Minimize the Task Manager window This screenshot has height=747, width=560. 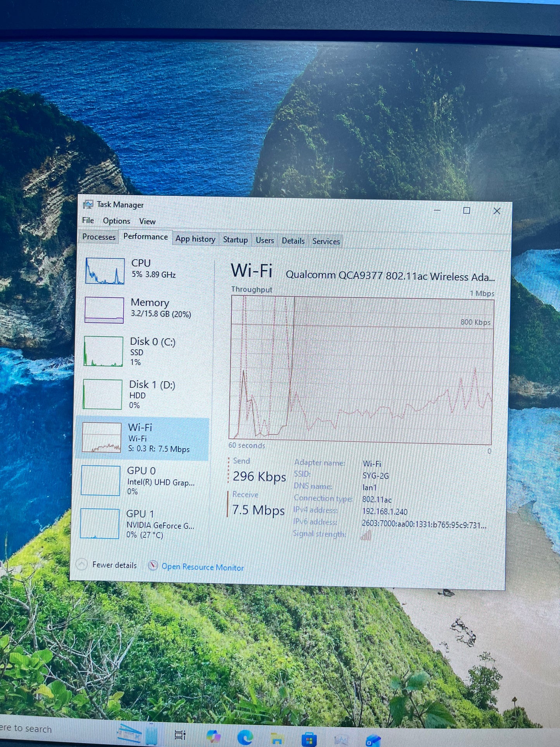click(x=437, y=210)
